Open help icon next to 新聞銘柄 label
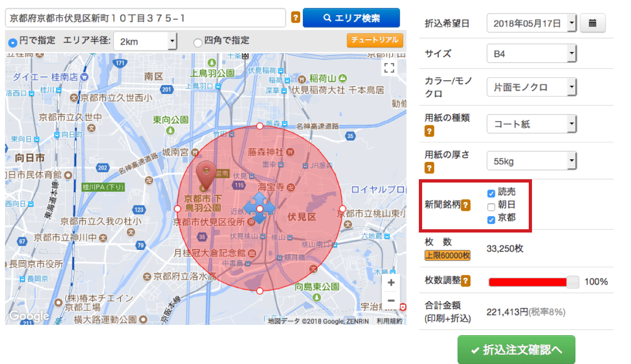 (x=466, y=205)
